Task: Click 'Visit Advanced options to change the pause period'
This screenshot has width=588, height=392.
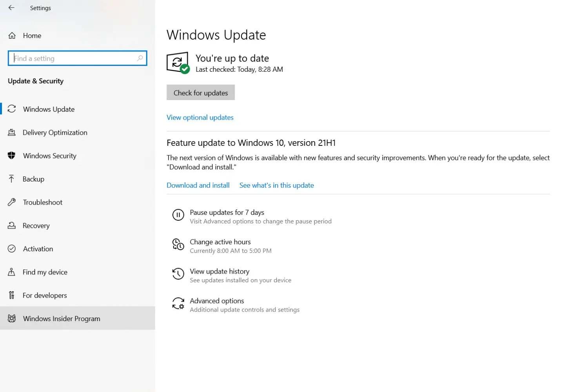Action: [261, 221]
